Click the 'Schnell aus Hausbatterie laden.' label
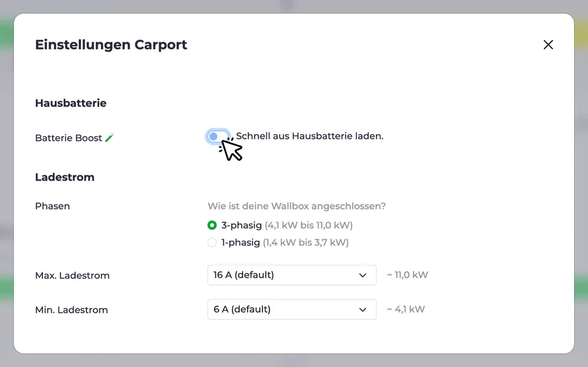The image size is (588, 367). click(x=309, y=136)
